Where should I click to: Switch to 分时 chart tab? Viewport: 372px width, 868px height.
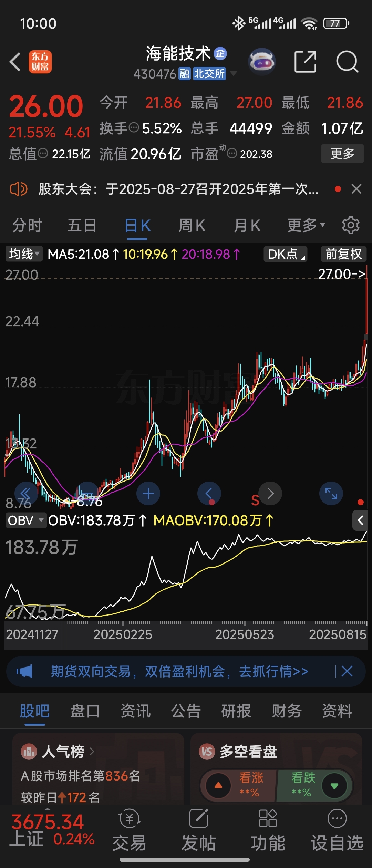tap(27, 226)
